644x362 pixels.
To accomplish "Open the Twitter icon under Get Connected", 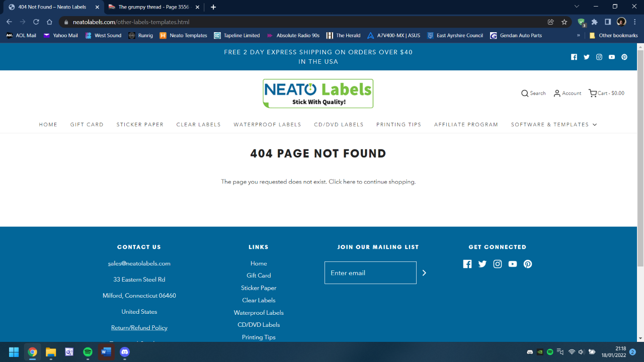I will [x=482, y=264].
